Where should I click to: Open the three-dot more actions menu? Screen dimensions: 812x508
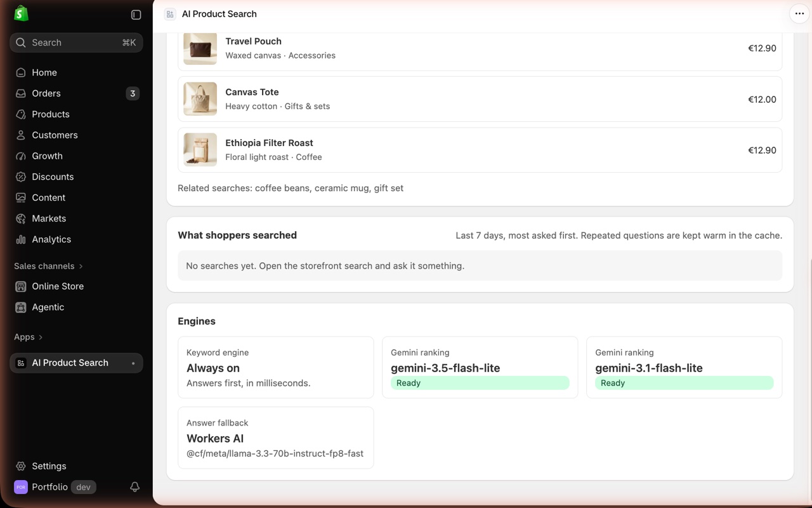(x=799, y=13)
